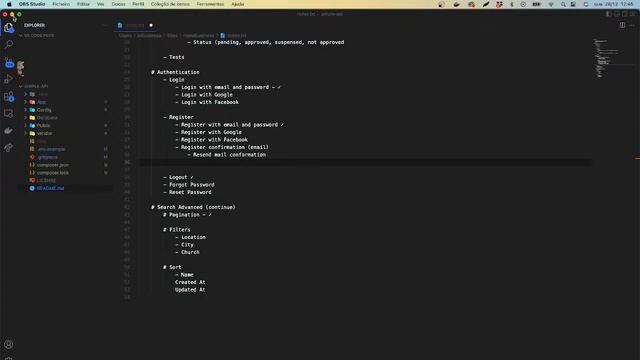The image size is (640, 360).
Task: Open composer.json in the explorer
Action: pos(53,165)
